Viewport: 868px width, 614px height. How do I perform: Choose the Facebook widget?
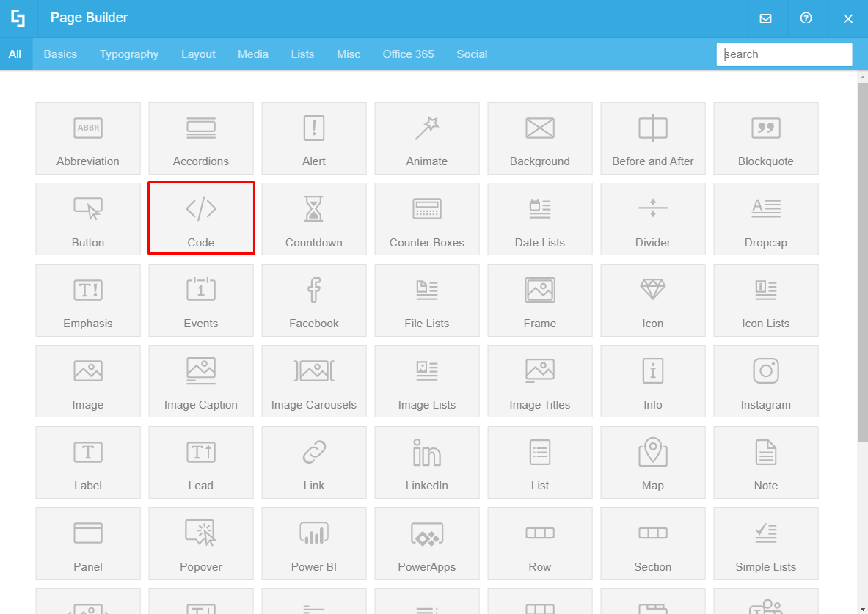coord(314,300)
